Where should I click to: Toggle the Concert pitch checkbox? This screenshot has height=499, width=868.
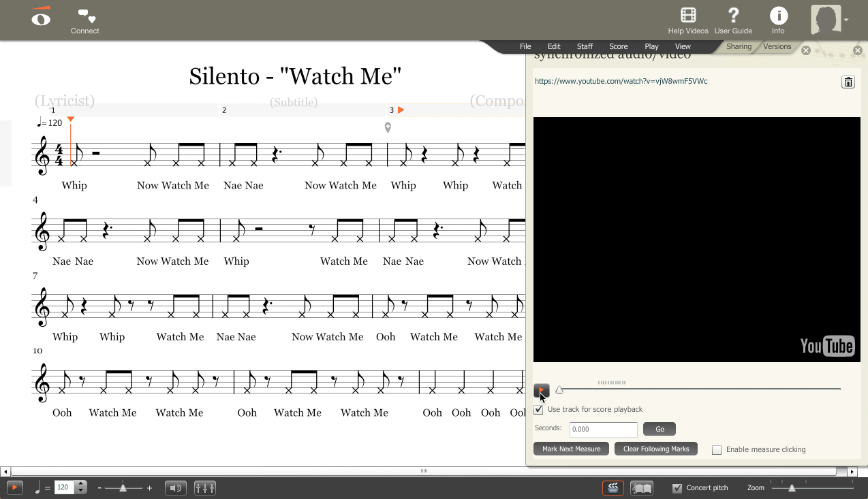(677, 488)
